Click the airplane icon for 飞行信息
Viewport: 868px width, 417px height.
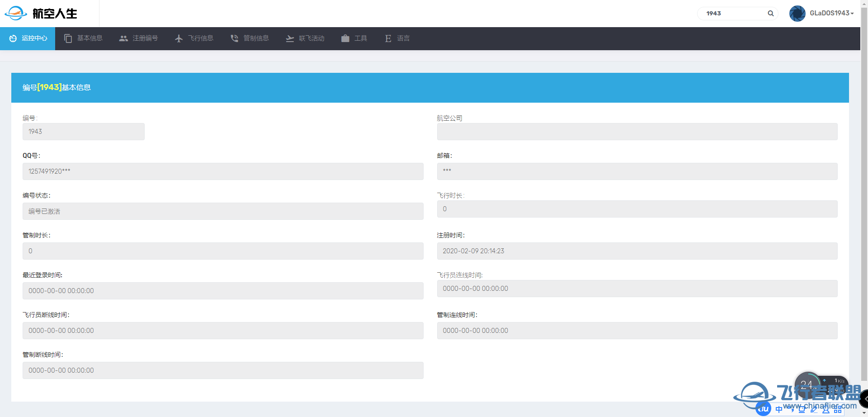click(179, 38)
